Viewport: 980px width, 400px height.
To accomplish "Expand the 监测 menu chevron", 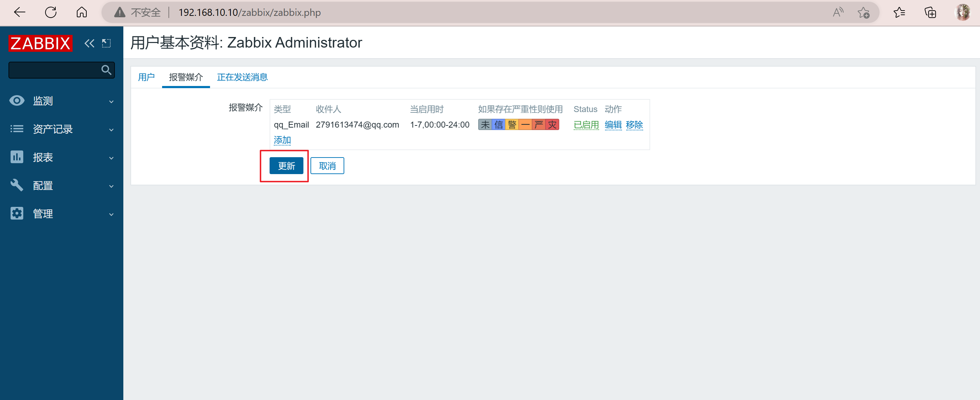I will click(111, 101).
